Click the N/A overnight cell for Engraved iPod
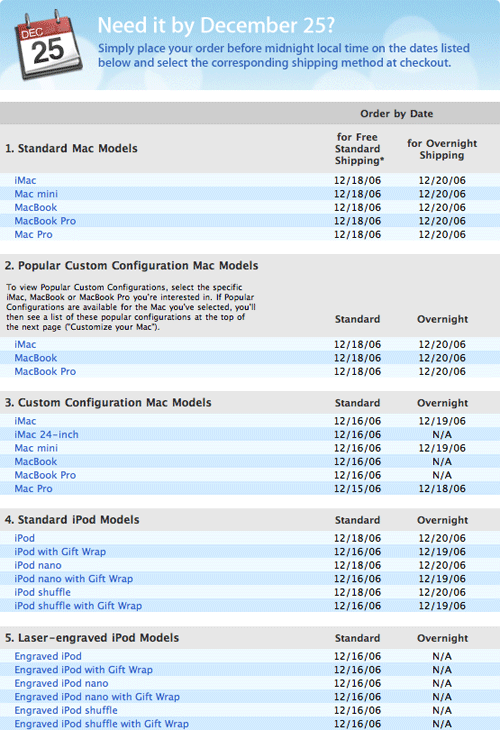500x730 pixels. 442,656
